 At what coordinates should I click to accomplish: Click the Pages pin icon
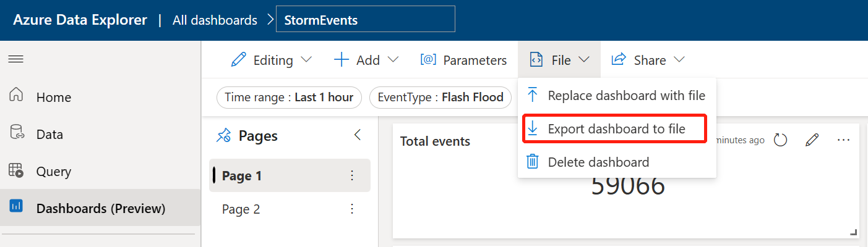[223, 136]
